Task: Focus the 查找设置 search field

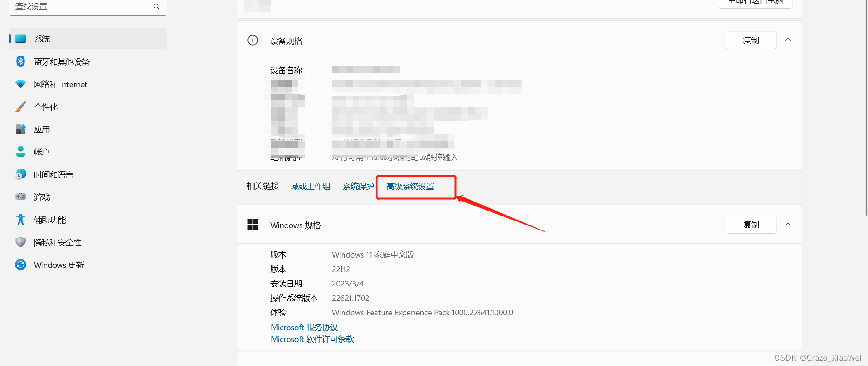Action: (x=88, y=7)
